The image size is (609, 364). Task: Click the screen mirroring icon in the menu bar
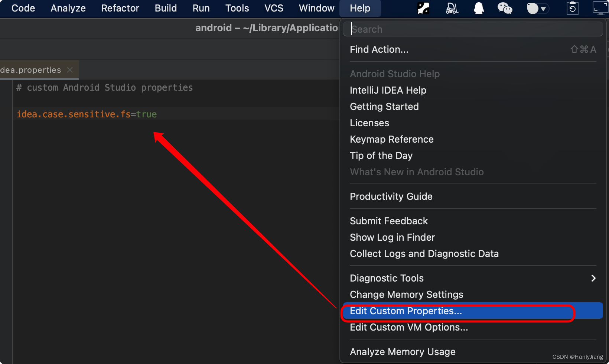tap(600, 8)
